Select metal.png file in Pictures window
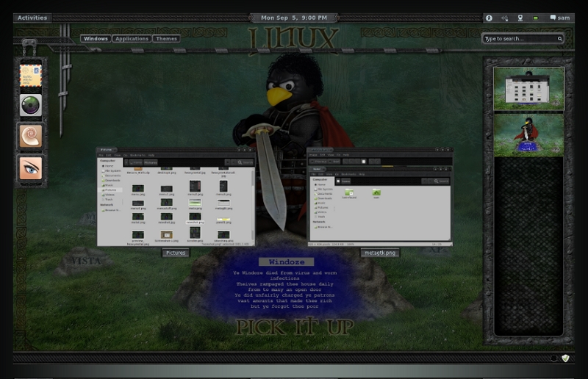Image resolution: width=588 pixels, height=379 pixels. tap(138, 218)
